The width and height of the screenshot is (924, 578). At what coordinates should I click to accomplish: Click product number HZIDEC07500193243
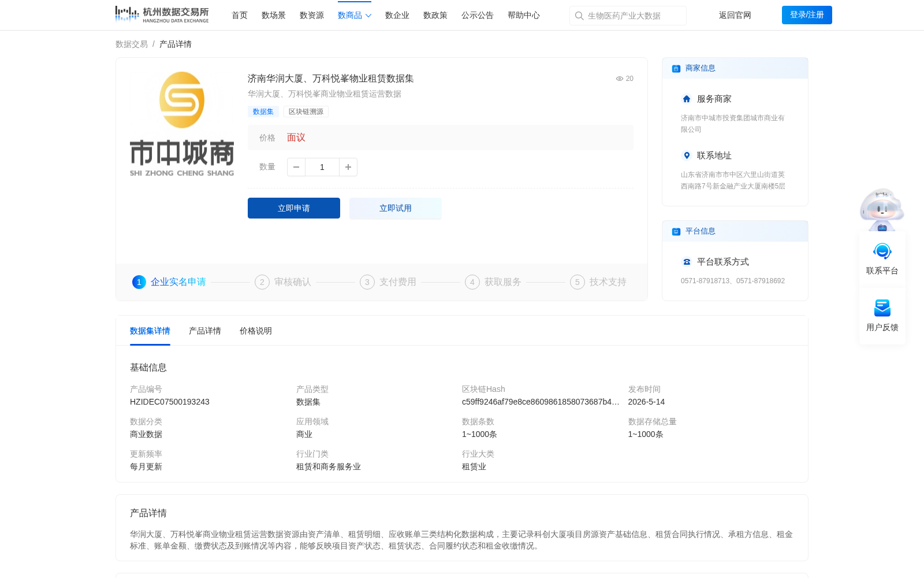tap(170, 402)
